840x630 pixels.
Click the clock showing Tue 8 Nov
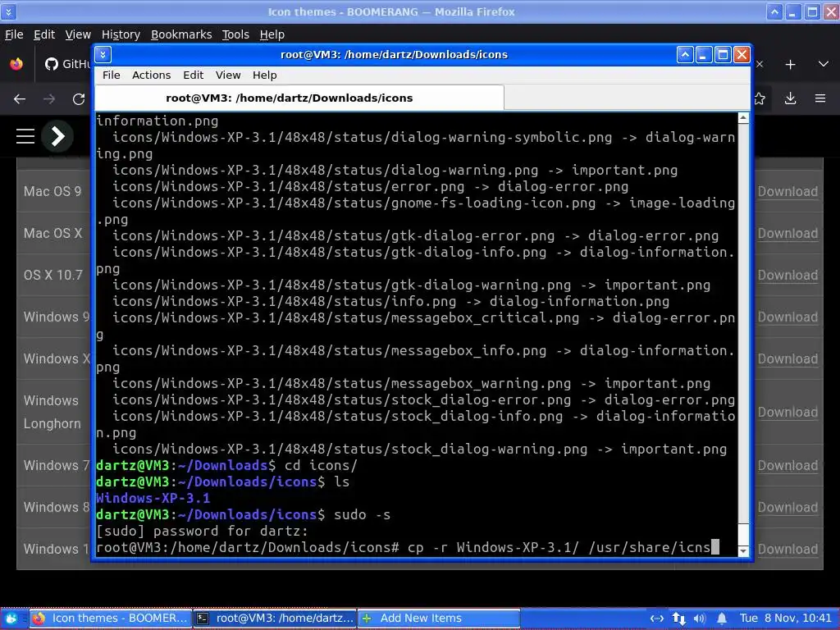tap(786, 619)
